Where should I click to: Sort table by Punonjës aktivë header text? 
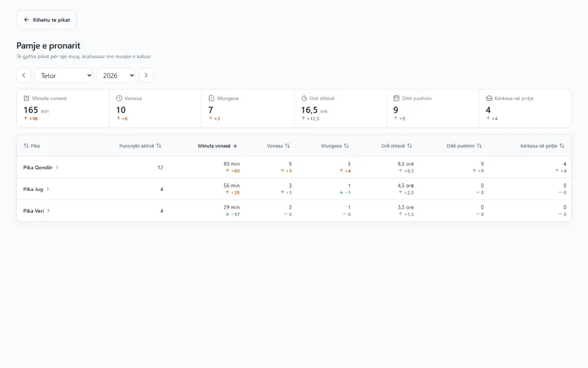pos(137,145)
